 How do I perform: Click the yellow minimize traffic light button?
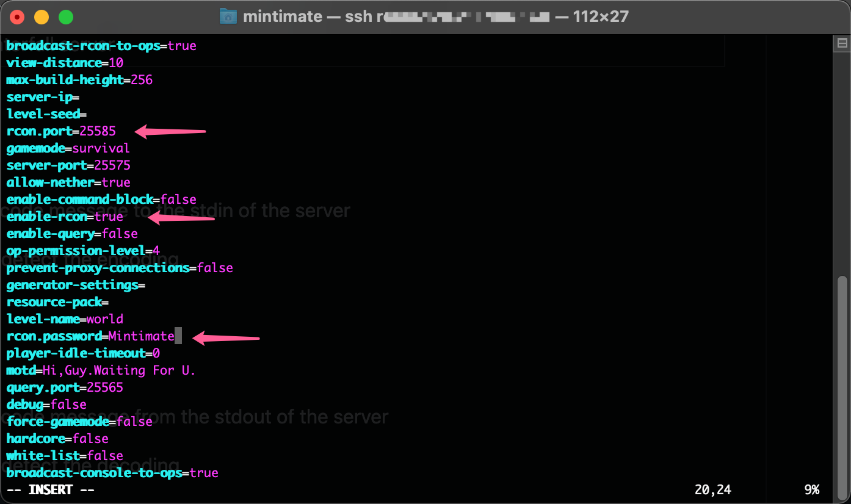[41, 17]
